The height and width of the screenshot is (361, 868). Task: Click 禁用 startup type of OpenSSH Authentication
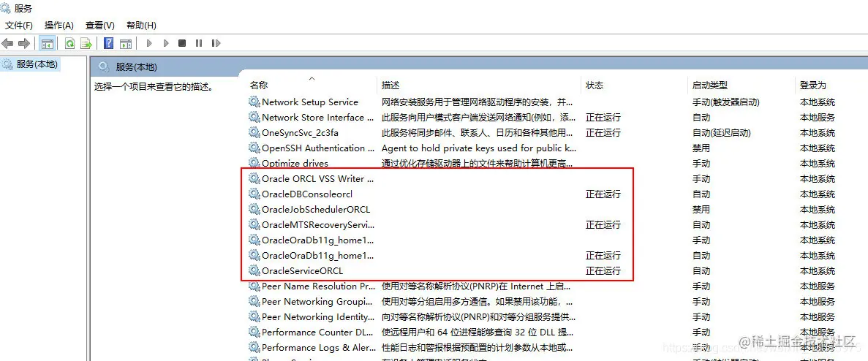click(x=701, y=148)
